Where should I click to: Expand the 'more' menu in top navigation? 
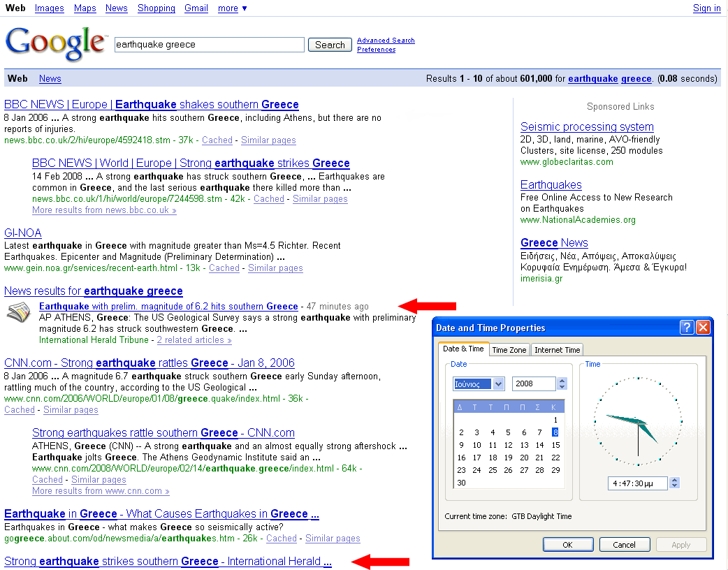click(x=232, y=8)
